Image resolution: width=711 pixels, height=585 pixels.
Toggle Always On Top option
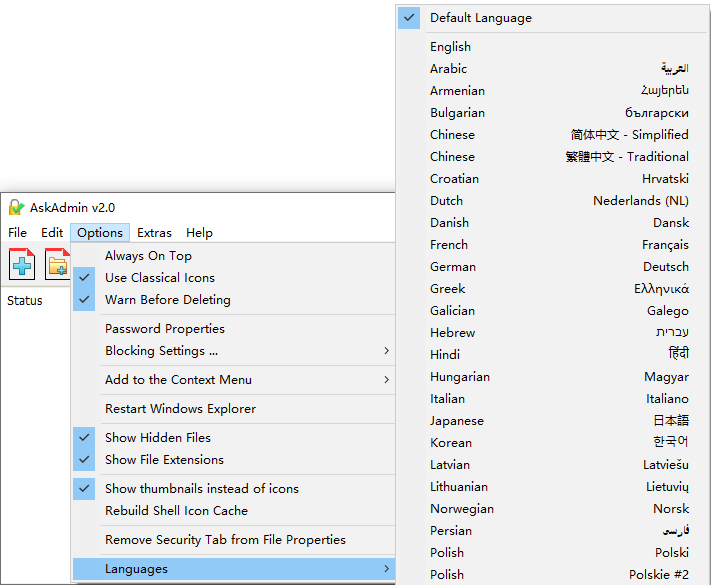234,256
